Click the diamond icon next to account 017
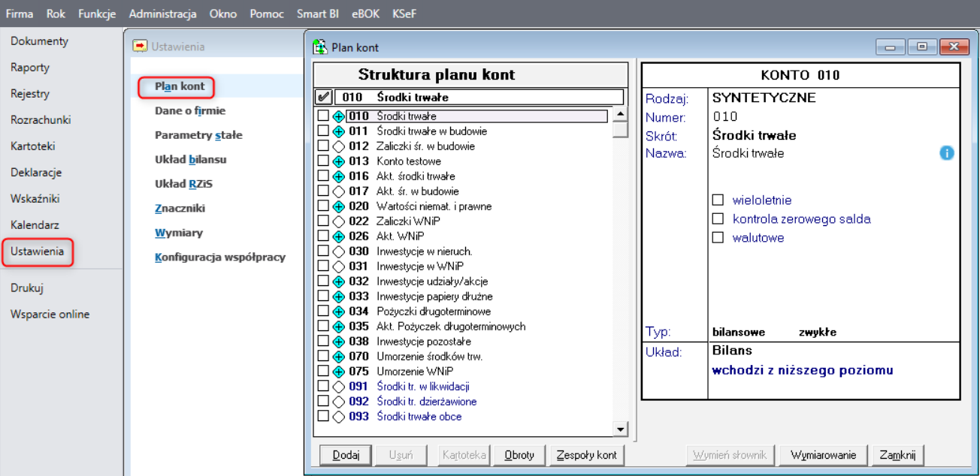Screen dimensions: 980x476 (x=338, y=191)
